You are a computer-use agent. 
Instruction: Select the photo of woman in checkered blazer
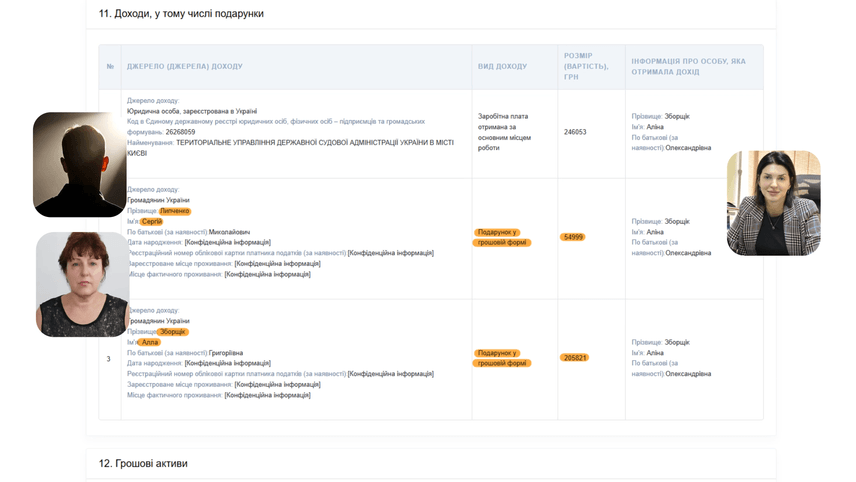pyautogui.click(x=773, y=203)
